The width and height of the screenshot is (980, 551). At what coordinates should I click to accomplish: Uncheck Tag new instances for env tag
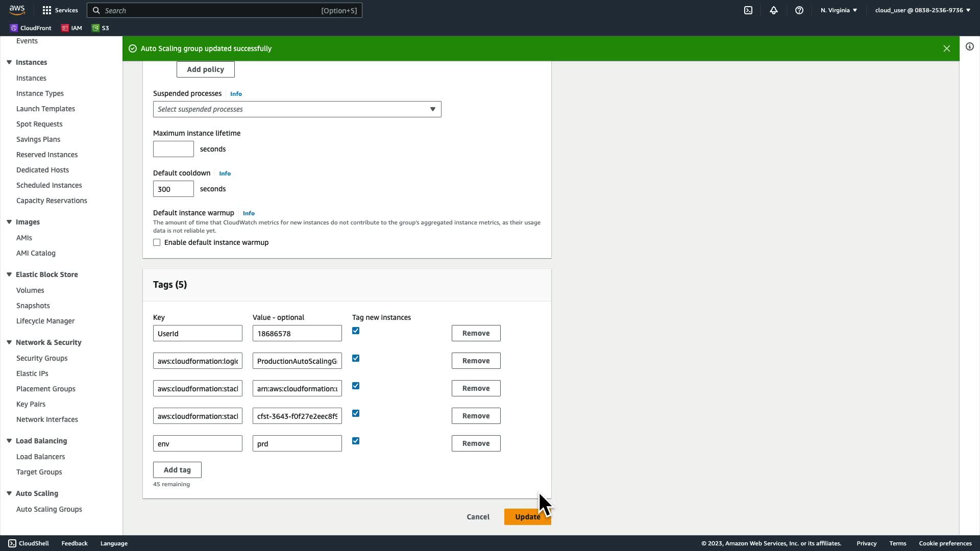pyautogui.click(x=356, y=441)
